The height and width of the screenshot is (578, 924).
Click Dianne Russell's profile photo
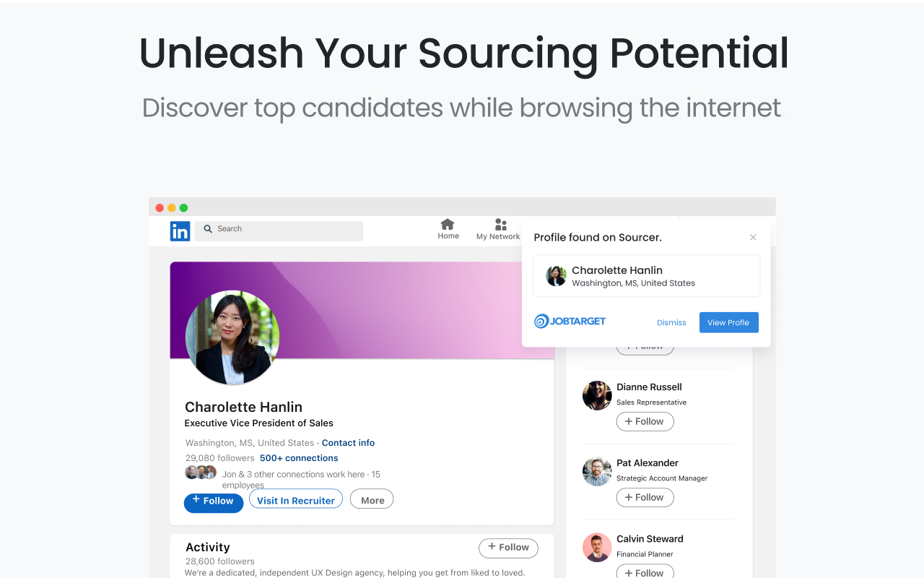pyautogui.click(x=597, y=395)
